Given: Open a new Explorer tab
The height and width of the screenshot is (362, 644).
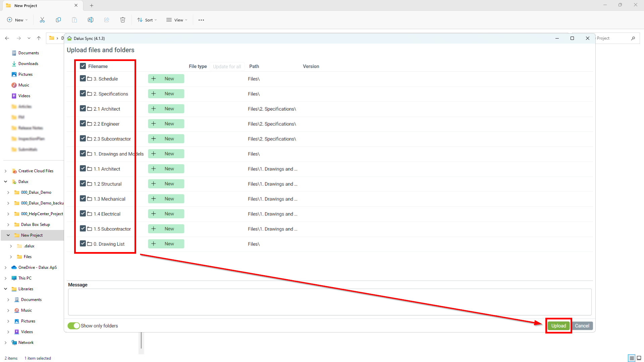Looking at the screenshot, I should (92, 5).
